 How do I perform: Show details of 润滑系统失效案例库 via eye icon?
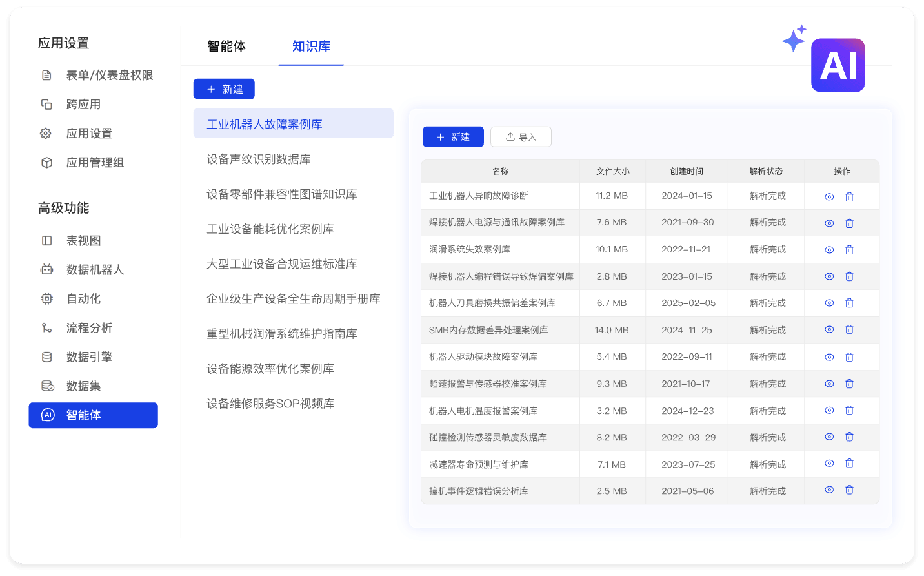[829, 249]
